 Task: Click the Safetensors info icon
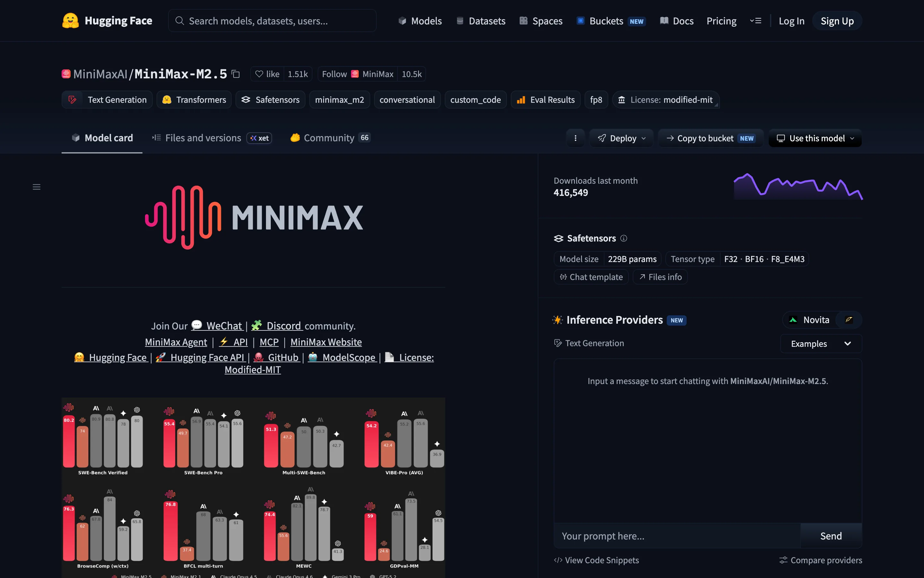[x=623, y=239]
